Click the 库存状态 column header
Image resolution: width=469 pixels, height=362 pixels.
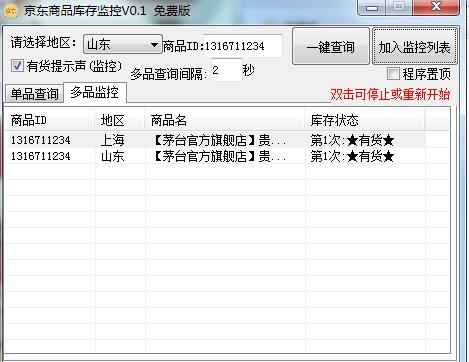point(365,120)
